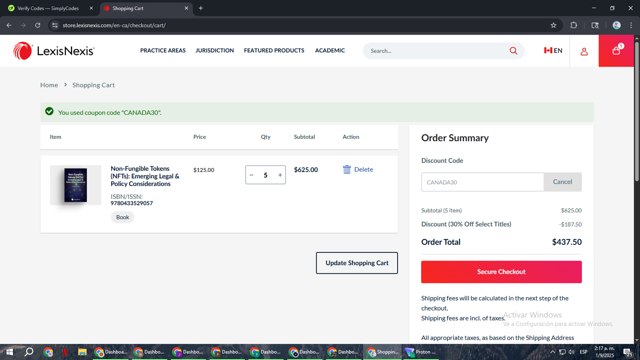Viewport: 640px width, 360px height.
Task: Click the NFT book cover thumbnail
Action: (76, 185)
